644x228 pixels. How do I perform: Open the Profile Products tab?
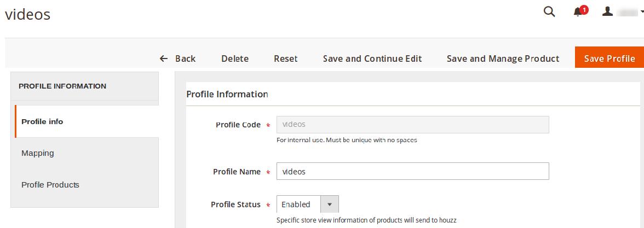click(x=50, y=185)
